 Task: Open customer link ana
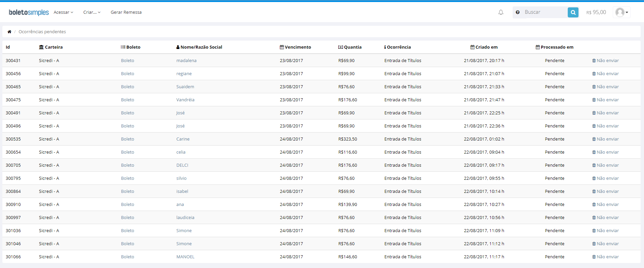pyautogui.click(x=180, y=205)
